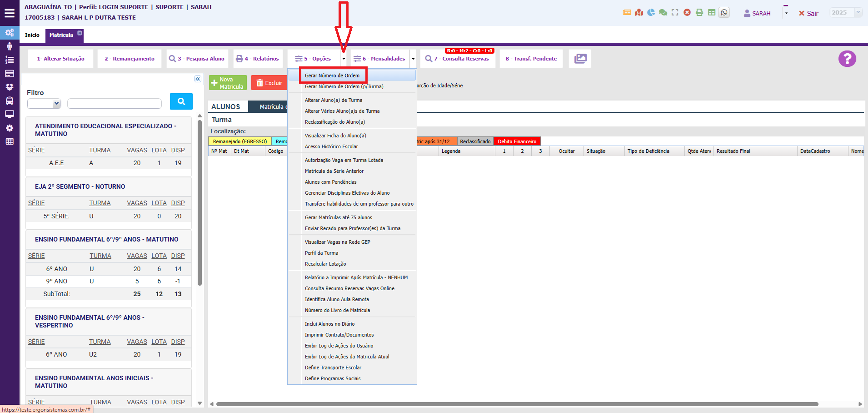Click the horizontal scrollbar at bottom
The height and width of the screenshot is (413, 868).
517,404
